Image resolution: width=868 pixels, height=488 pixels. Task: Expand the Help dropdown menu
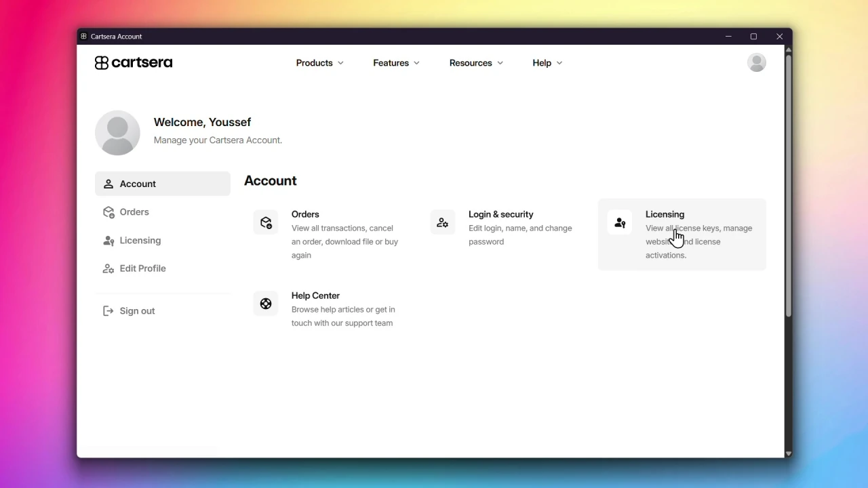point(547,63)
